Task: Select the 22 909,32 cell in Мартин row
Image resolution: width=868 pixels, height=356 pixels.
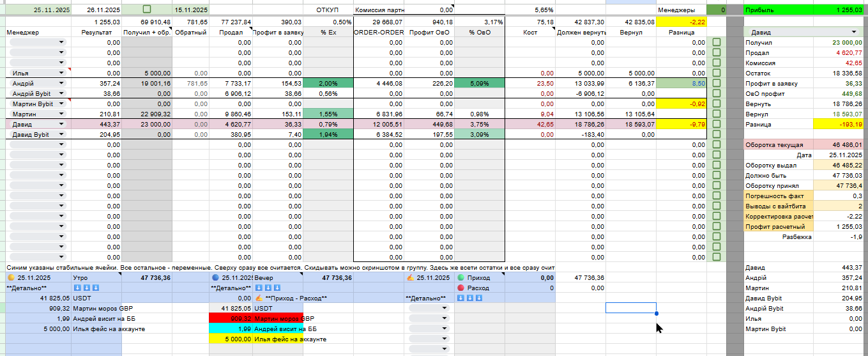Action: point(147,114)
